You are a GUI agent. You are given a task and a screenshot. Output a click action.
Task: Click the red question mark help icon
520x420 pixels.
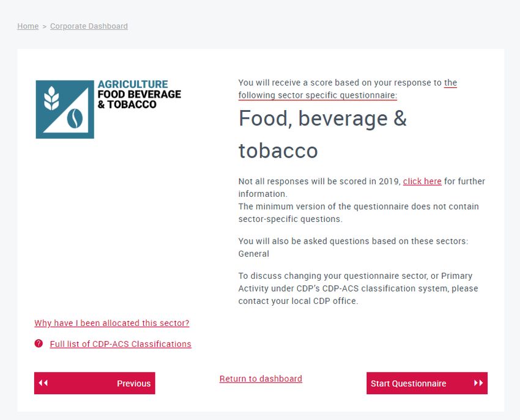pyautogui.click(x=39, y=344)
